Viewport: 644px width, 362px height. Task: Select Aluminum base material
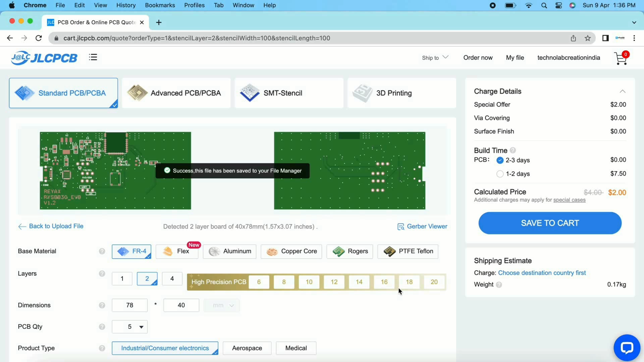click(x=230, y=251)
